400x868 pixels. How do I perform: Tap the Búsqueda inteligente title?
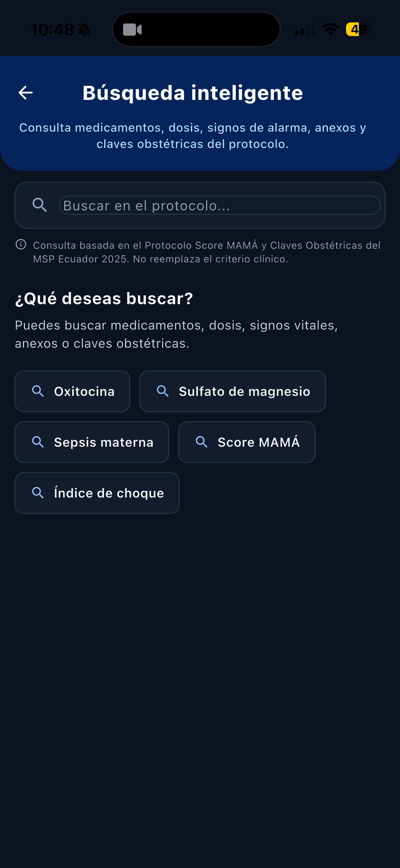click(x=193, y=93)
